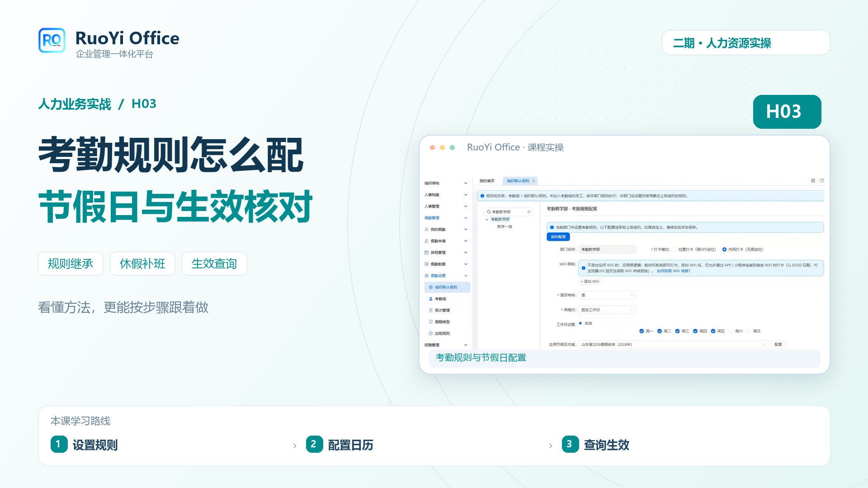Clear the department search with the x icon

tap(529, 212)
